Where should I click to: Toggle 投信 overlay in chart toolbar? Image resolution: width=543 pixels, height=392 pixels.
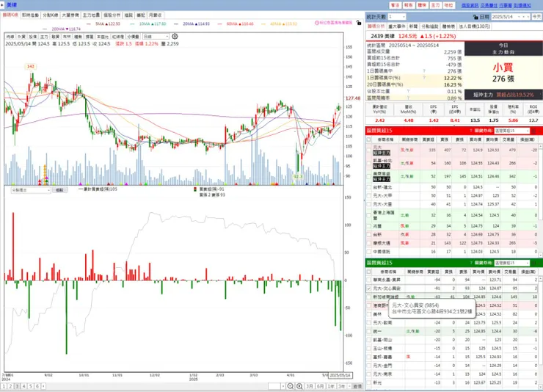coord(33,37)
